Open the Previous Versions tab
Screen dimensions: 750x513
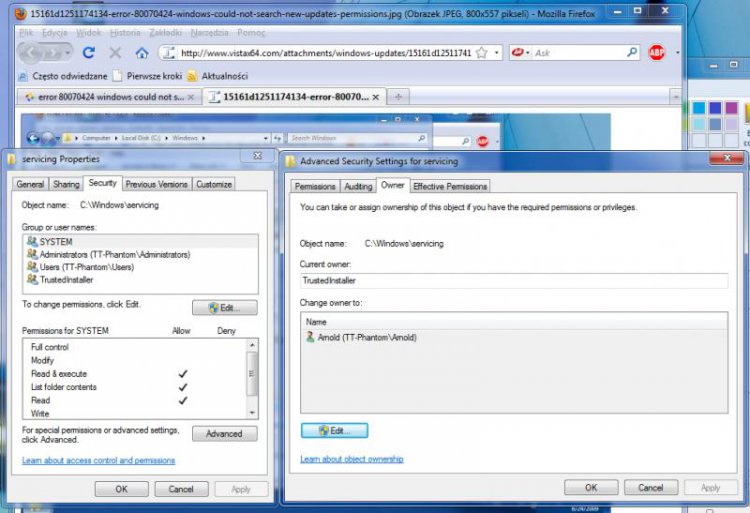click(x=156, y=184)
